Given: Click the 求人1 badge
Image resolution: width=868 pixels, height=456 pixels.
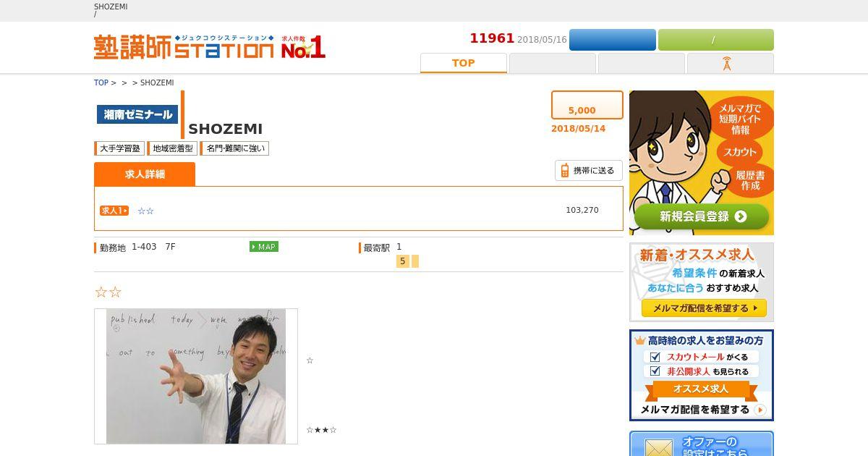Looking at the screenshot, I should tap(114, 211).
